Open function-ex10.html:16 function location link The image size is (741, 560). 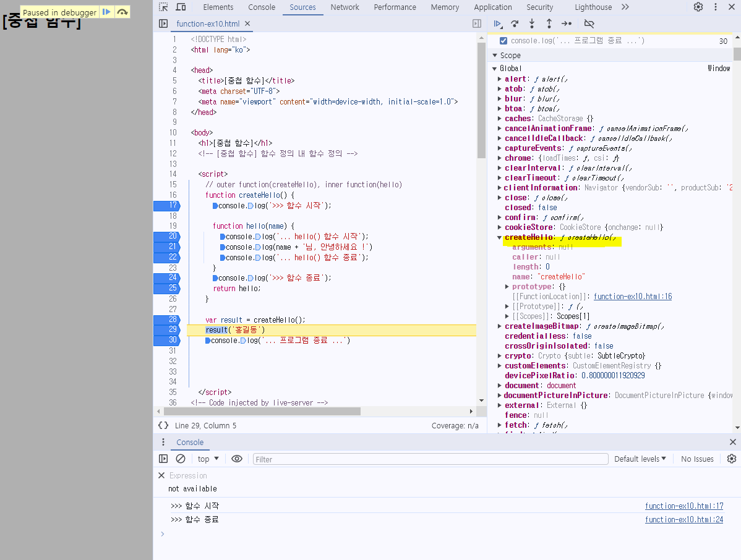[x=633, y=297]
